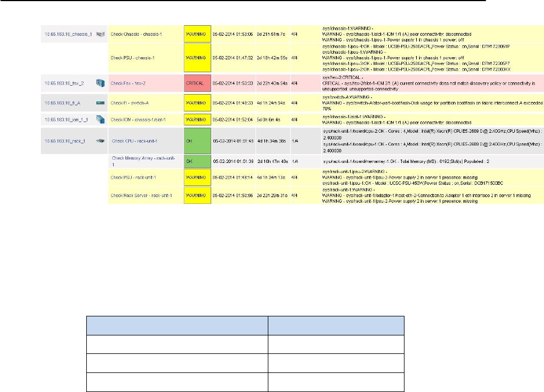Click the duration 4d 1h 24m 54s
This screenshot has width=544, height=392.
(271, 103)
